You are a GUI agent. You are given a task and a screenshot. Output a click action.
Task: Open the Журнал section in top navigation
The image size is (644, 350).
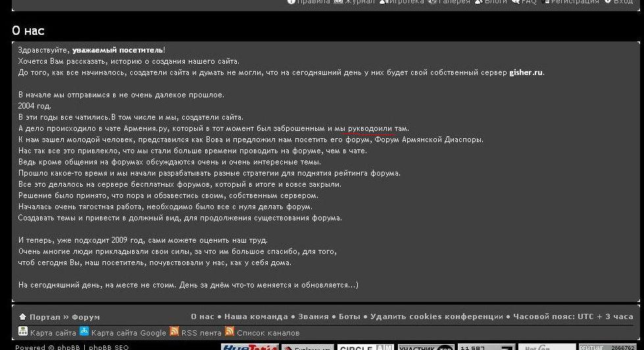pos(360,2)
